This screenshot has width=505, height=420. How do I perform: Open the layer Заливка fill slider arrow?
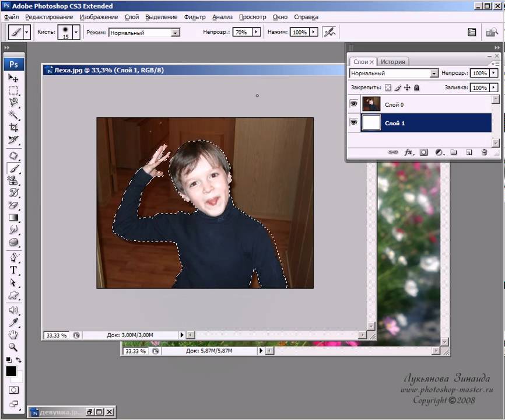[x=494, y=87]
